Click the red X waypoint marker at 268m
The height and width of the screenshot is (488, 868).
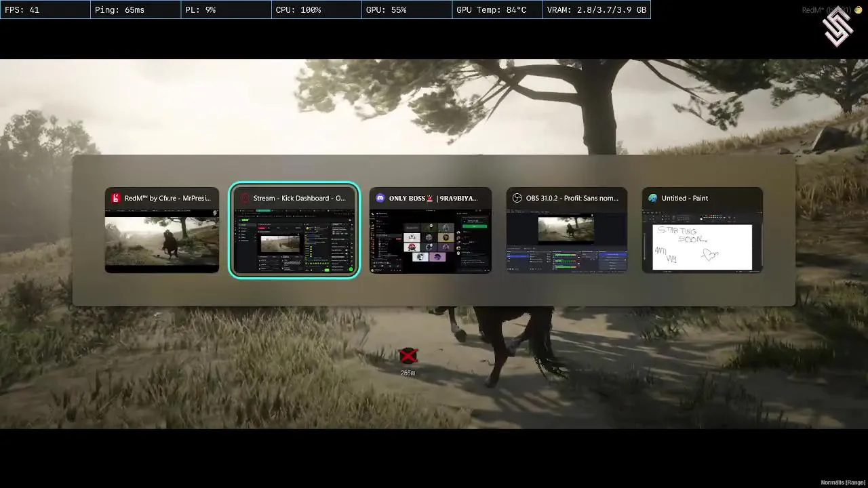pos(408,356)
